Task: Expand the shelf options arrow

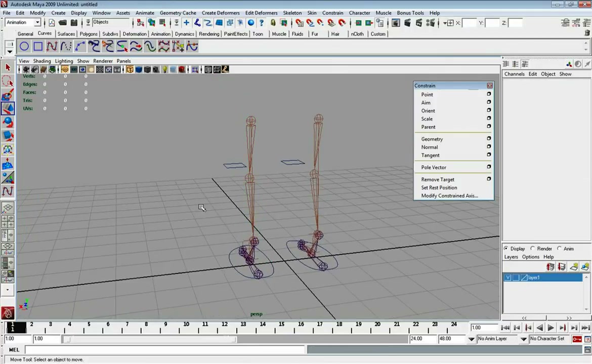Action: tap(10, 52)
